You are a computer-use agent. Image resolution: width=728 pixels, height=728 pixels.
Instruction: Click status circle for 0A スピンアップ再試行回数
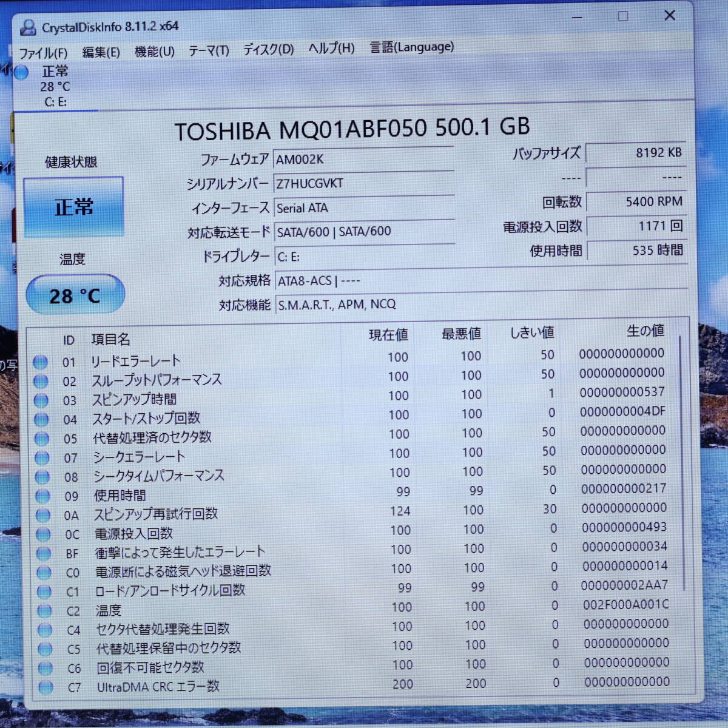coord(43,516)
